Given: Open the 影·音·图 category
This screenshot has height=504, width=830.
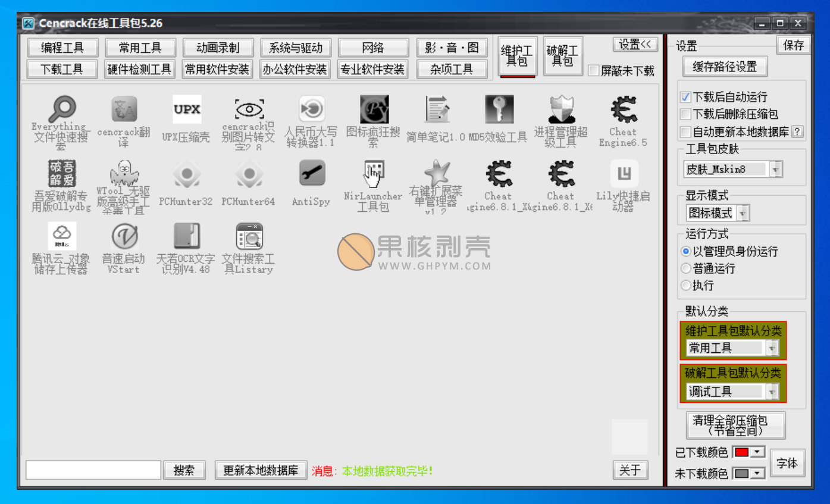Looking at the screenshot, I should 452,48.
